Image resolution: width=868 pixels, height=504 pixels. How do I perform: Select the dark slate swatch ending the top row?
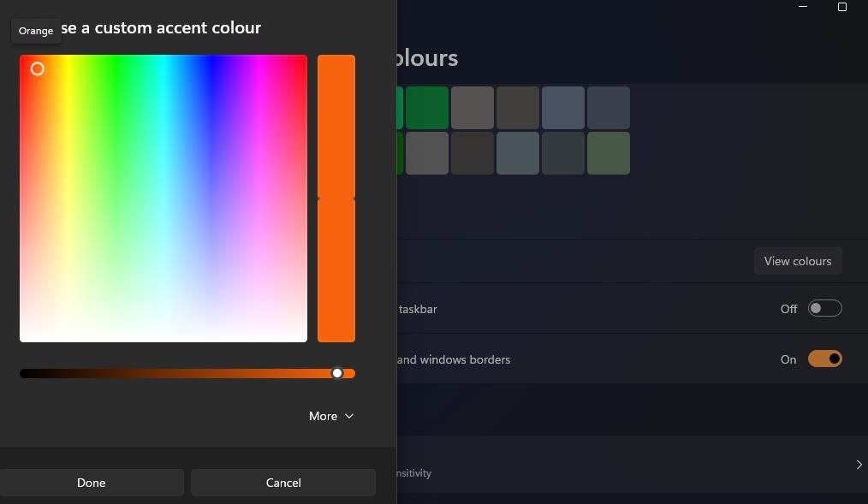(x=609, y=107)
